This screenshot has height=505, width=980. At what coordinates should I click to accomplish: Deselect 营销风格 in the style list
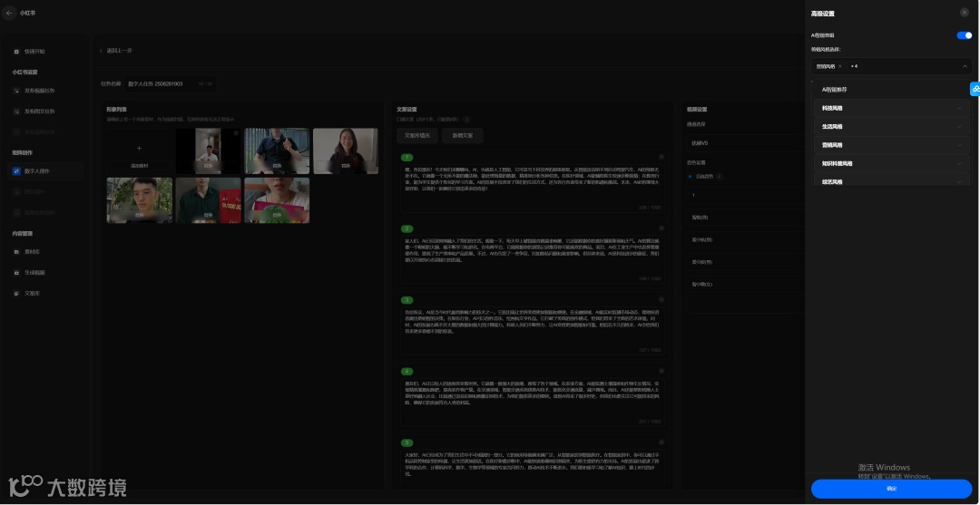[x=891, y=145]
